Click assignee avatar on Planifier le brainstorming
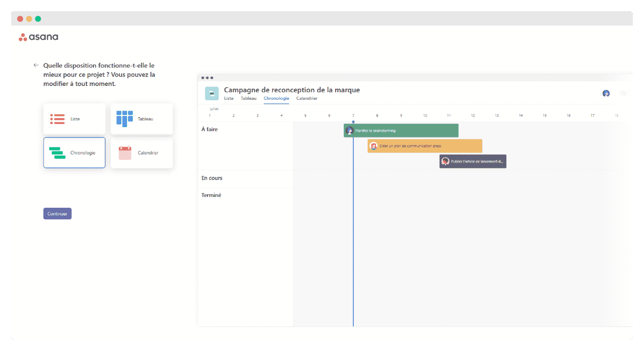644x351 pixels. point(350,130)
